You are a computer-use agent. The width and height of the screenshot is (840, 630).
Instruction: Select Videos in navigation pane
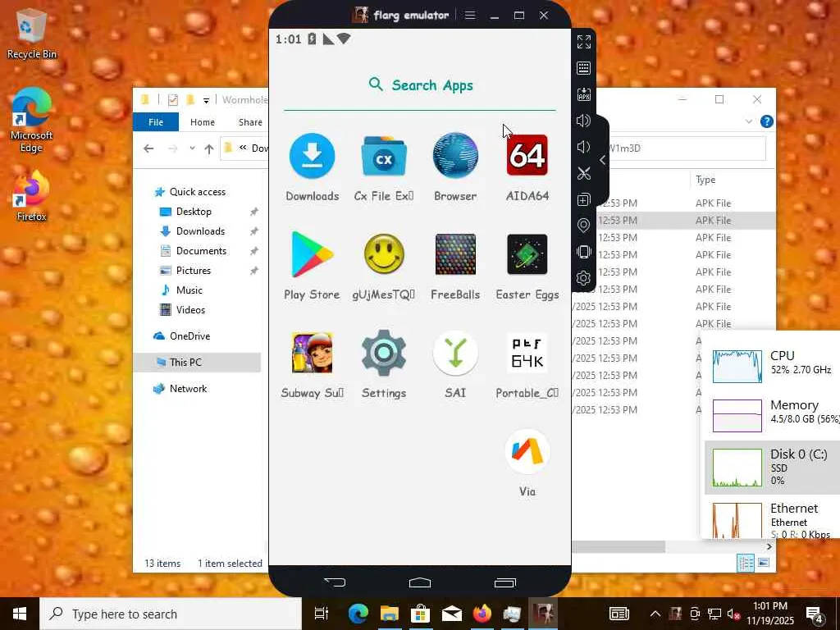click(x=190, y=309)
